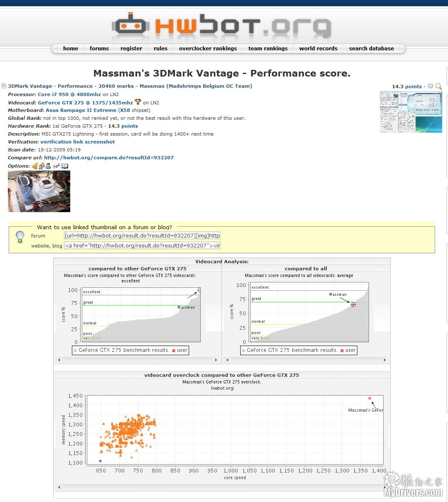The height and width of the screenshot is (502, 448).
Task: Open the Core i7 950 @ 4800mhz link
Action: coord(69,94)
